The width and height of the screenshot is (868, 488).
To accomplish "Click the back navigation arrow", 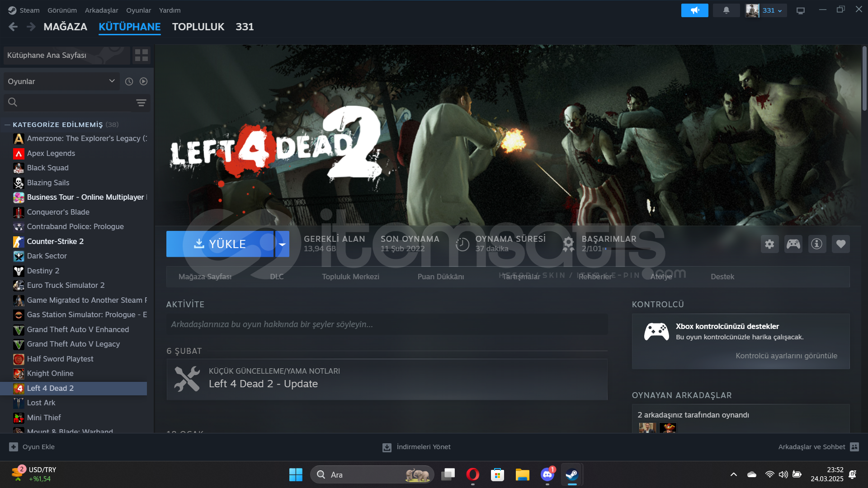I will pos(13,27).
